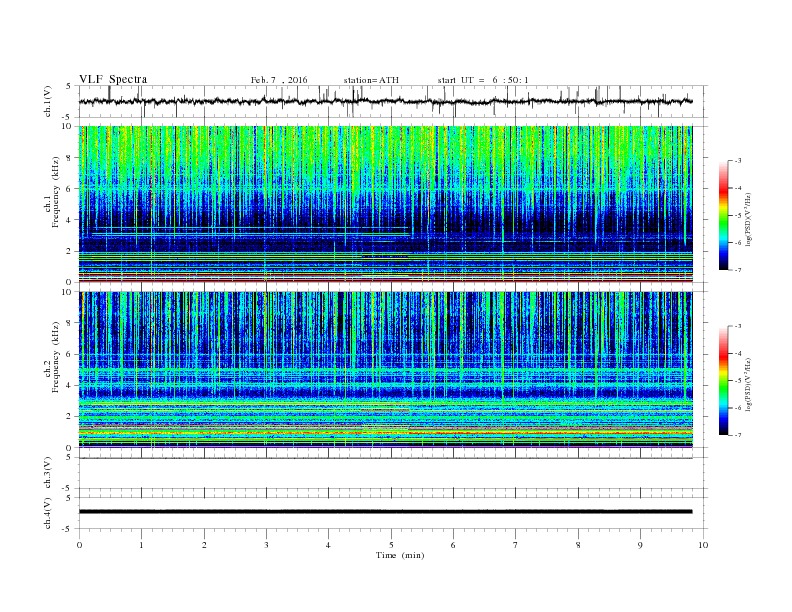Click the "station=ATH" header text

point(371,80)
